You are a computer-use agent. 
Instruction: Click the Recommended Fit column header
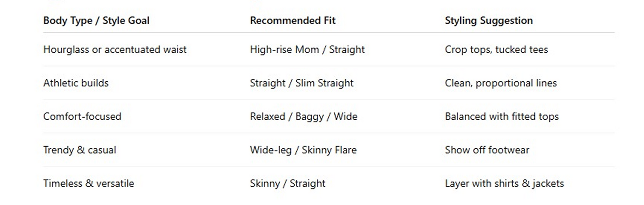pyautogui.click(x=293, y=21)
